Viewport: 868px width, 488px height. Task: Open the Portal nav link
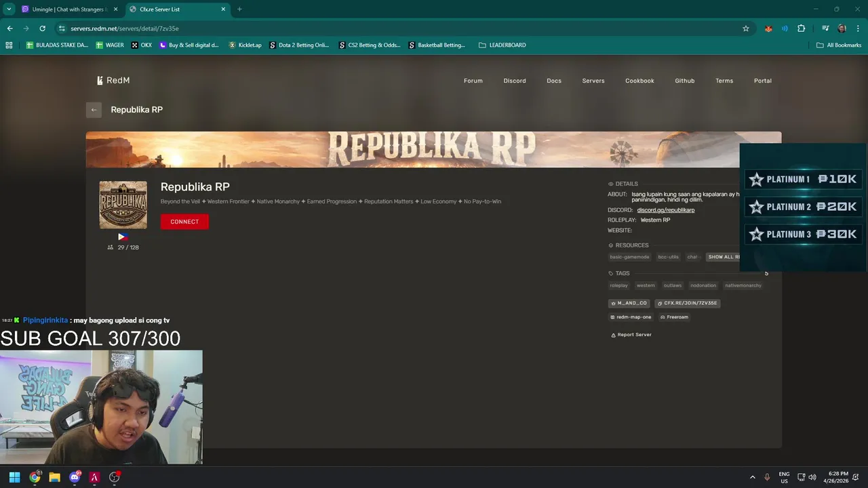pos(763,81)
